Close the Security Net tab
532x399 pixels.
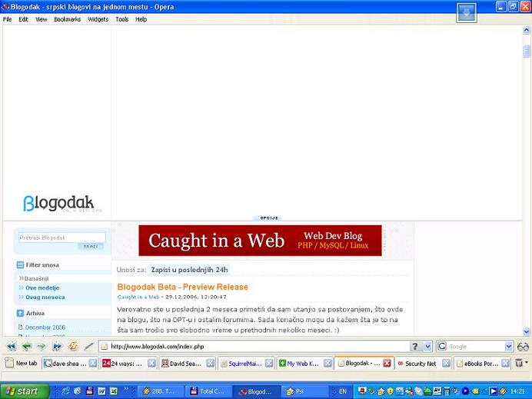coord(446,364)
